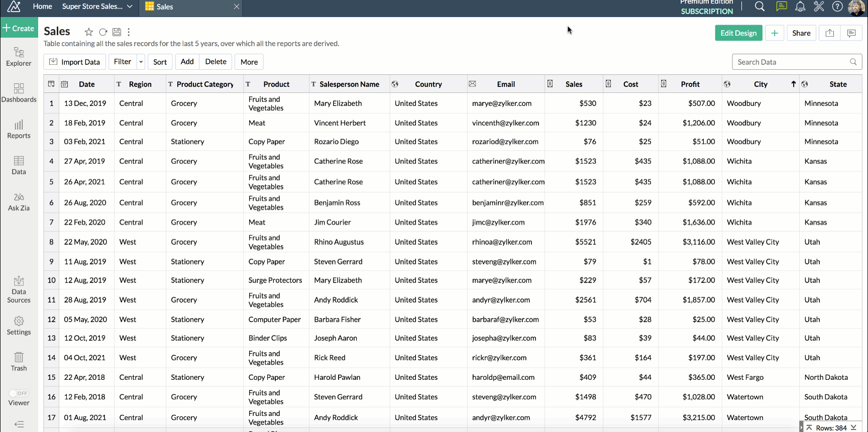Click the Zoho Analytics logo
868x432 pixels.
(x=14, y=7)
